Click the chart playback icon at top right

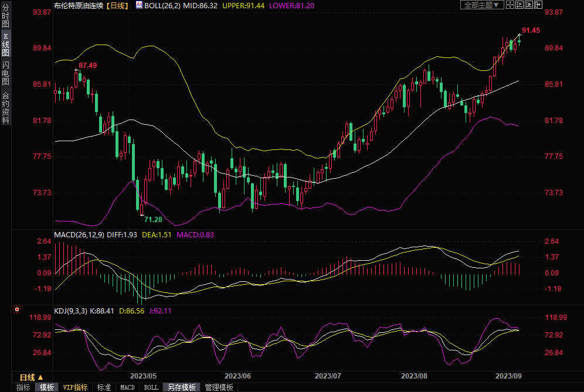(x=529, y=5)
